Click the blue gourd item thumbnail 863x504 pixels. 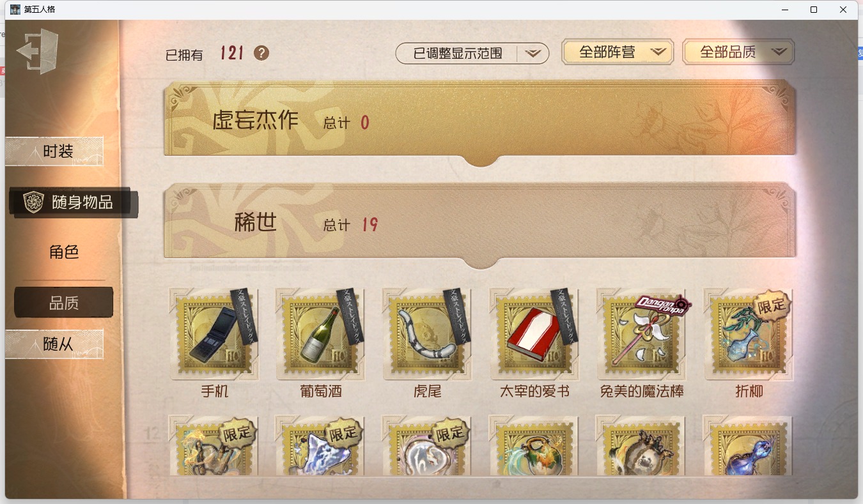tap(748, 445)
